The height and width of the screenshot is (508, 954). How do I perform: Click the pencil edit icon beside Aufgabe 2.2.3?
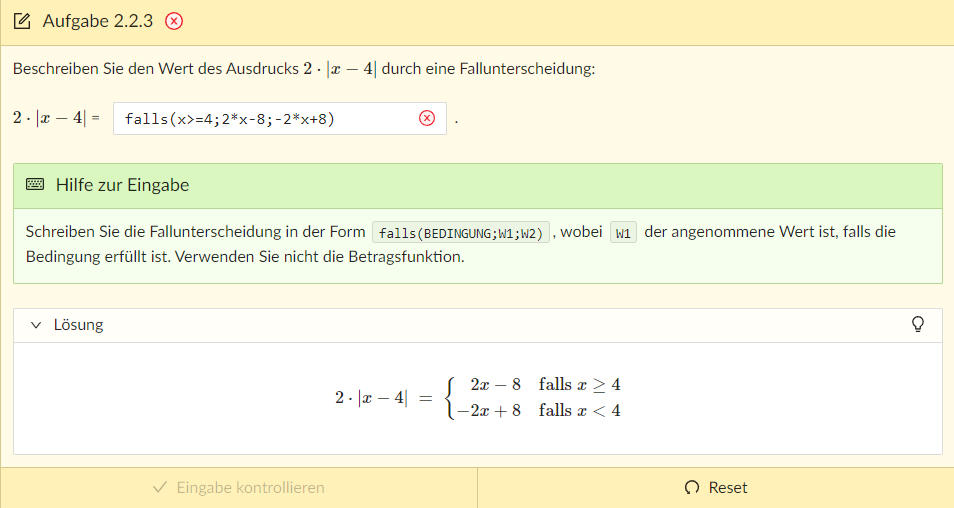coord(22,21)
